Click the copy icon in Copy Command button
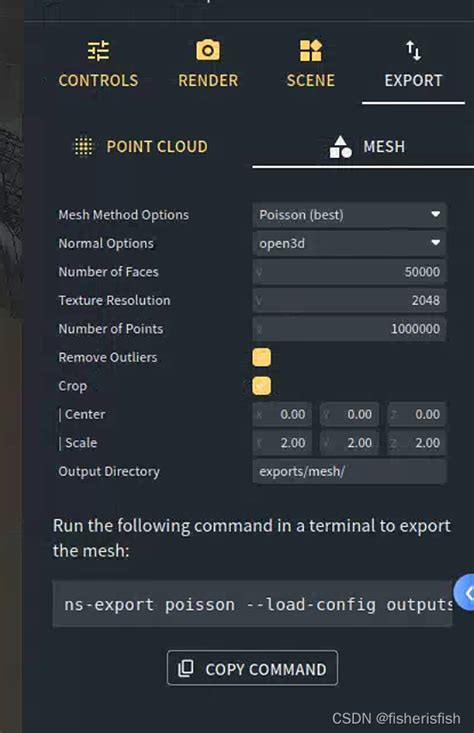This screenshot has width=474, height=733. pos(186,668)
